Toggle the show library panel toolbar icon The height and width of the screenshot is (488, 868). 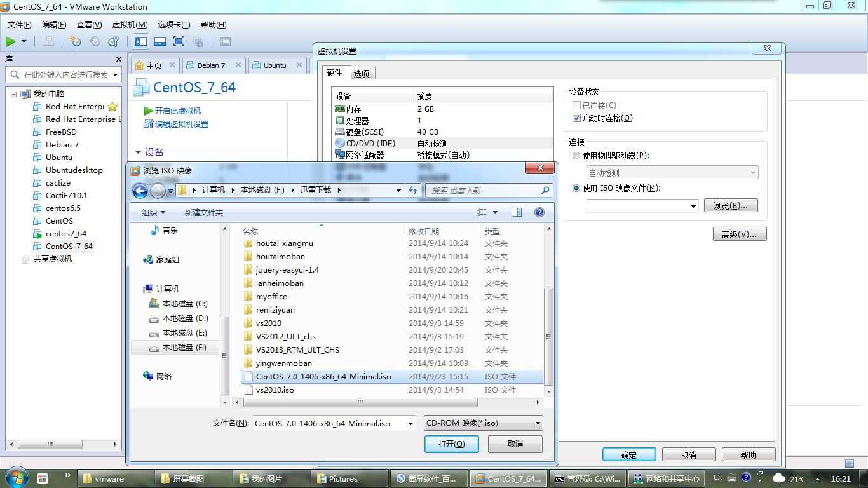click(141, 41)
